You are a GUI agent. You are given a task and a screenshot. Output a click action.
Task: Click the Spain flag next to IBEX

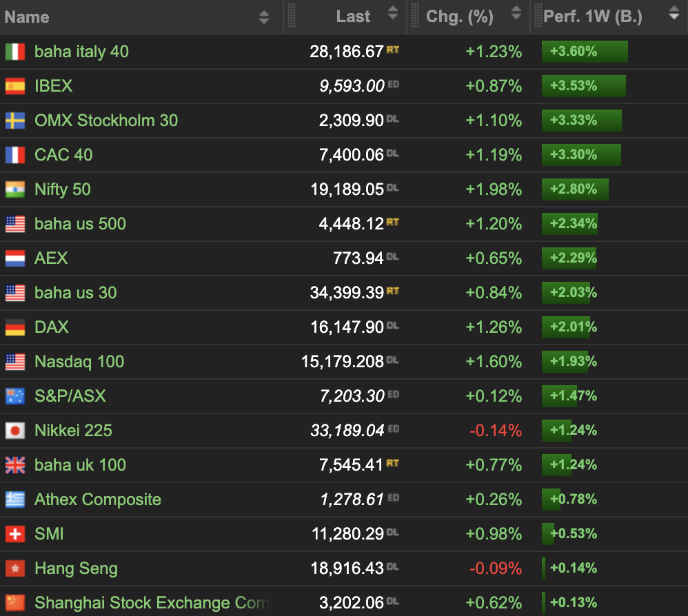click(15, 86)
